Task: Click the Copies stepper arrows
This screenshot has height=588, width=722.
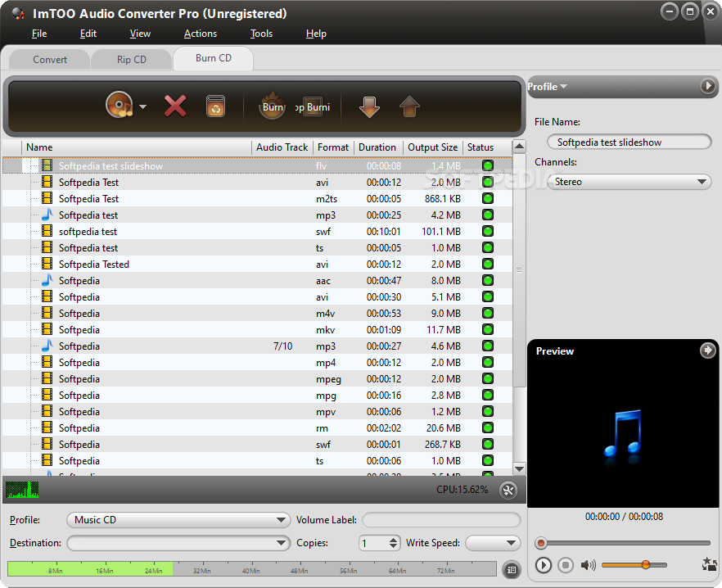Action: click(393, 543)
